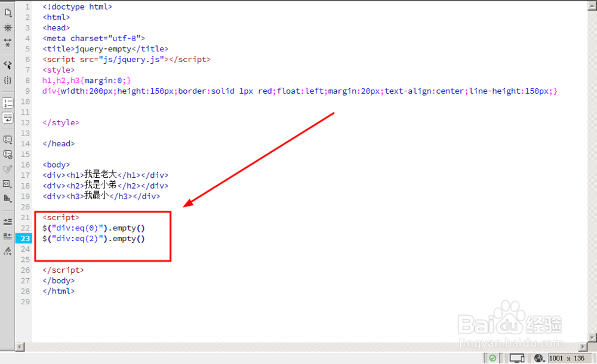Screen dimensions: 597x364
Task: Click the </body> closing tag
Action: point(59,280)
